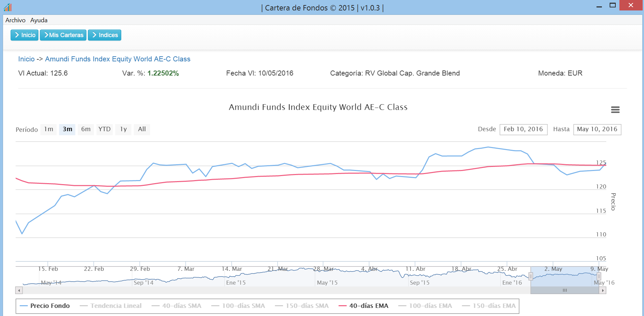
Task: Go to Inicio via toolbar button
Action: 25,35
